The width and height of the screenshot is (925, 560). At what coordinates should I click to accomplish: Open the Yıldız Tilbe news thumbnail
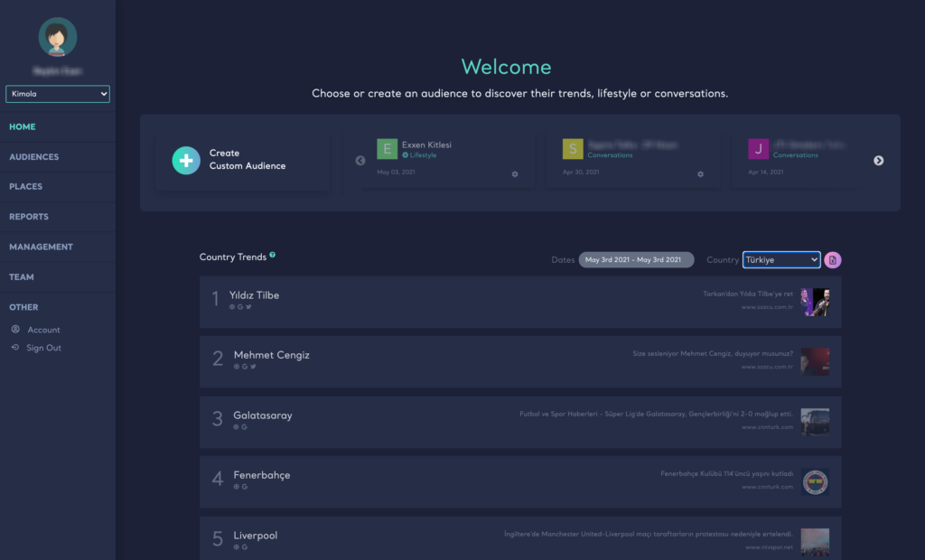tap(815, 302)
